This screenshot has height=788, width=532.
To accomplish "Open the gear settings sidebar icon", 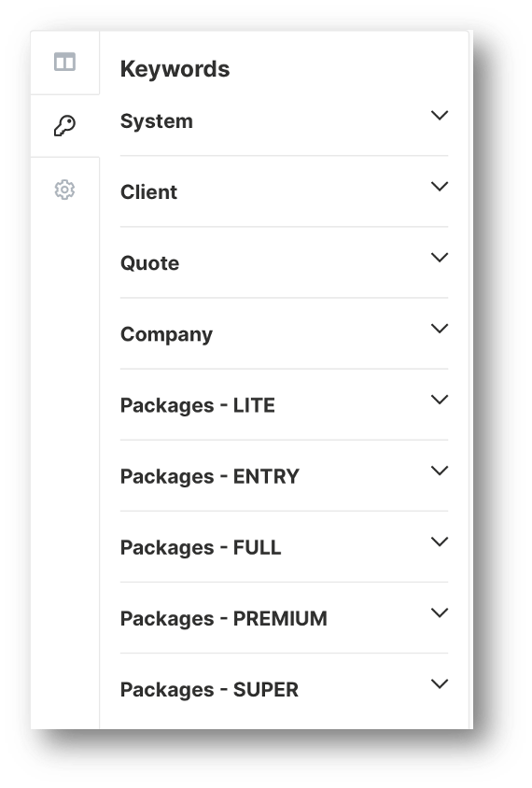I will (x=64, y=190).
